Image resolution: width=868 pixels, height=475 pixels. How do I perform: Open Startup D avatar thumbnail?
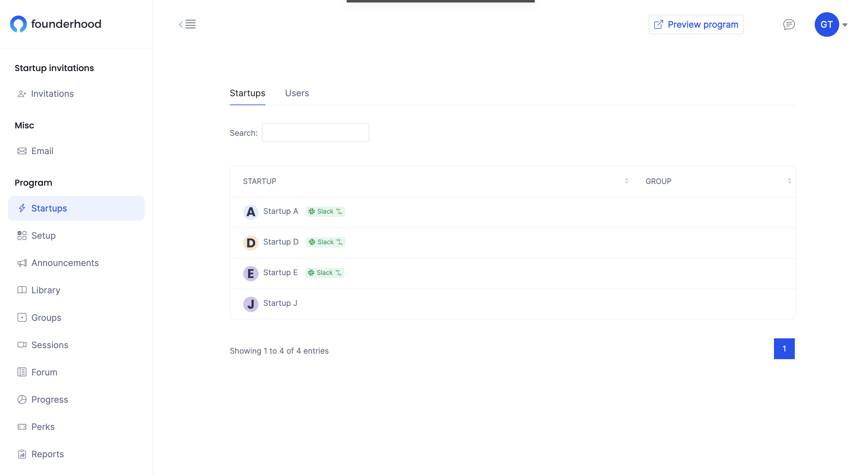(250, 242)
